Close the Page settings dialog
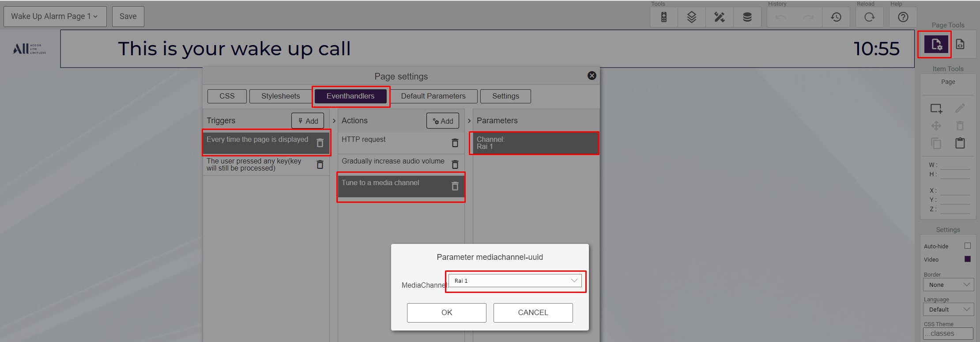 (x=592, y=76)
